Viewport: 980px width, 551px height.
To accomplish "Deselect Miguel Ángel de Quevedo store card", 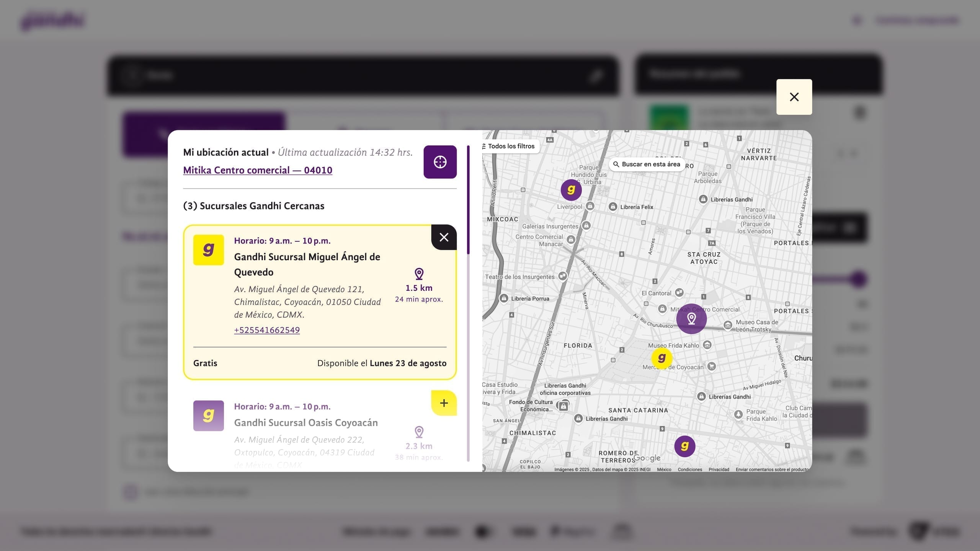I will click(x=444, y=237).
